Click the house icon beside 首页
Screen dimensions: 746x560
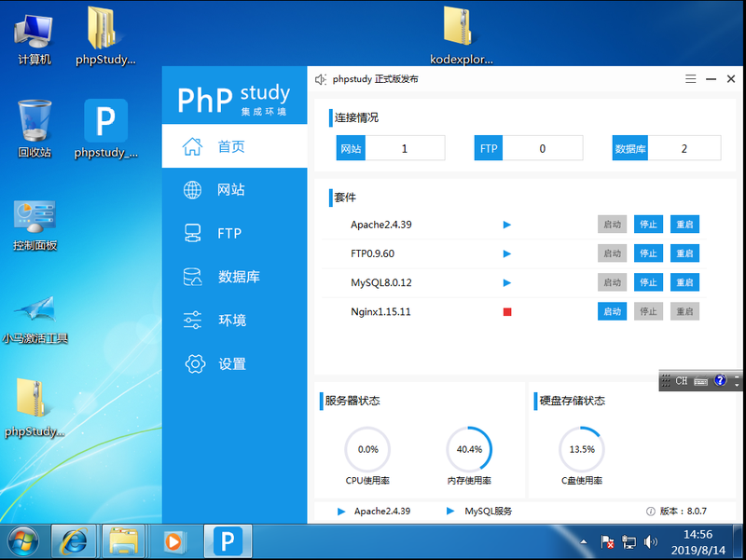[x=192, y=146]
